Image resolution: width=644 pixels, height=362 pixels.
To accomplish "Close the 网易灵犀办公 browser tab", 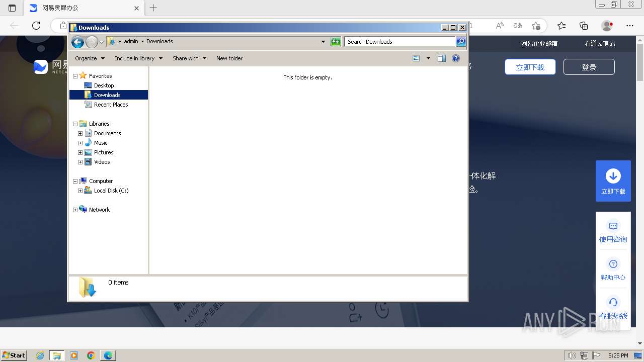I will [136, 8].
